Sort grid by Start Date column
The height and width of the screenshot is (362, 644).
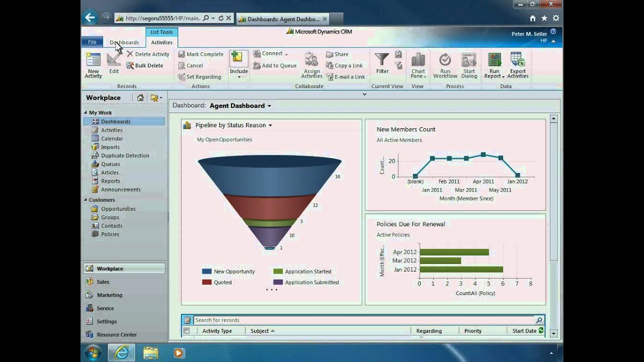[524, 331]
